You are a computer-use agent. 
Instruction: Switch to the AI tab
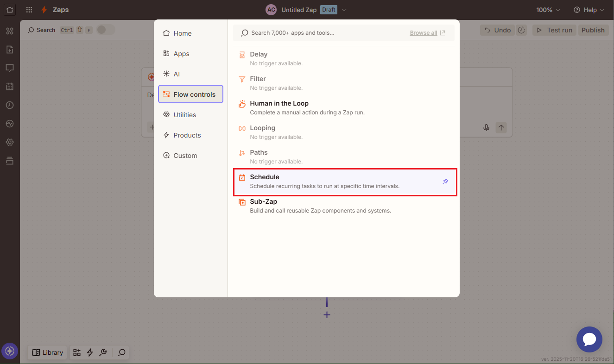click(x=190, y=74)
